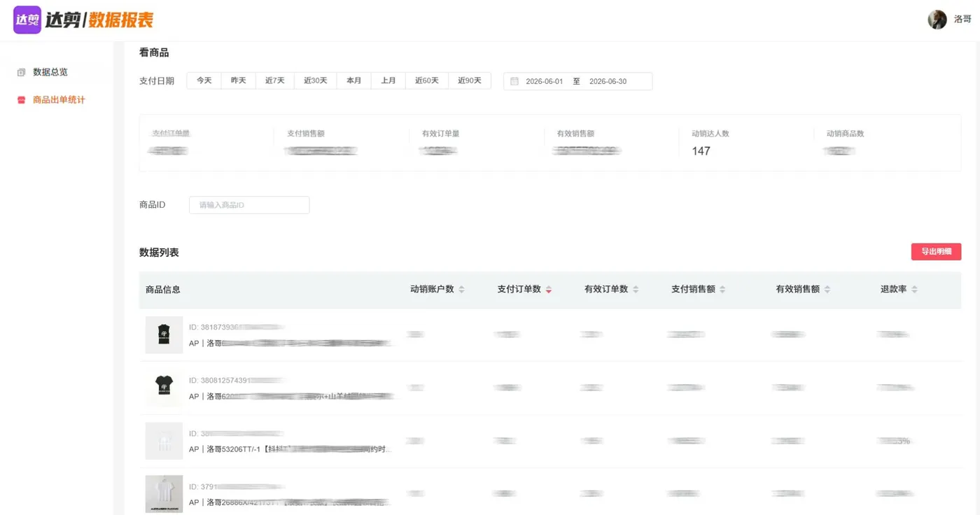The width and height of the screenshot is (980, 515).
Task: Select the 今天 date filter
Action: click(204, 80)
